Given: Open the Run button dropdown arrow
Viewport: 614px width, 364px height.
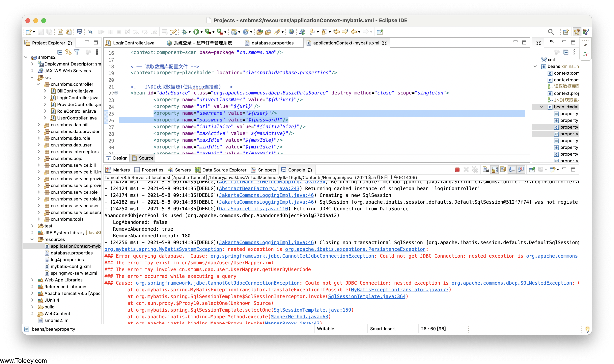Looking at the screenshot, I should coord(202,32).
